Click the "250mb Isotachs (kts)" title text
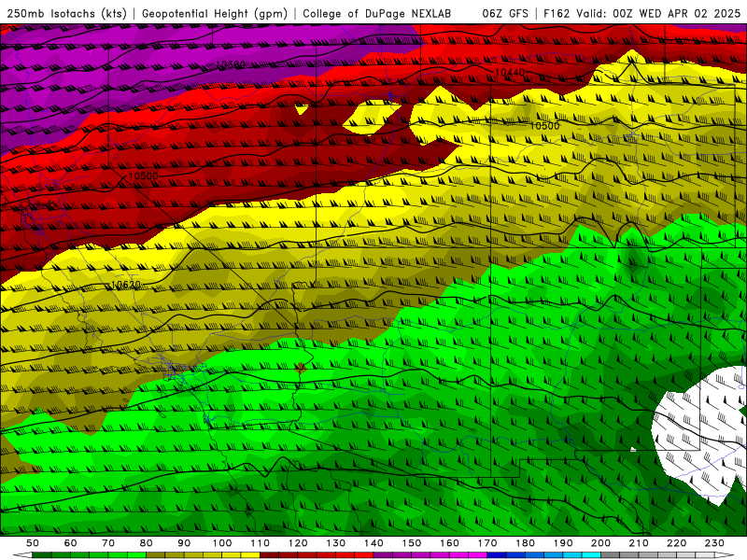This screenshot has width=747, height=560. tap(66, 14)
